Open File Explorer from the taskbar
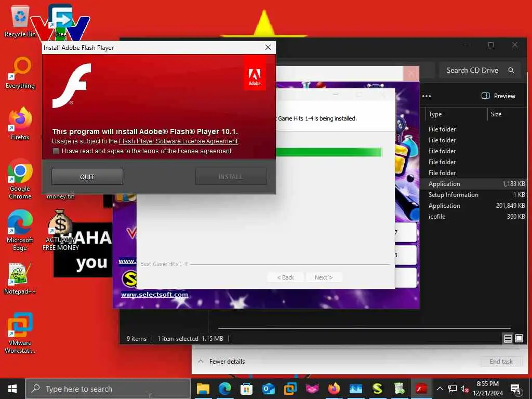532x399 pixels. (203, 389)
